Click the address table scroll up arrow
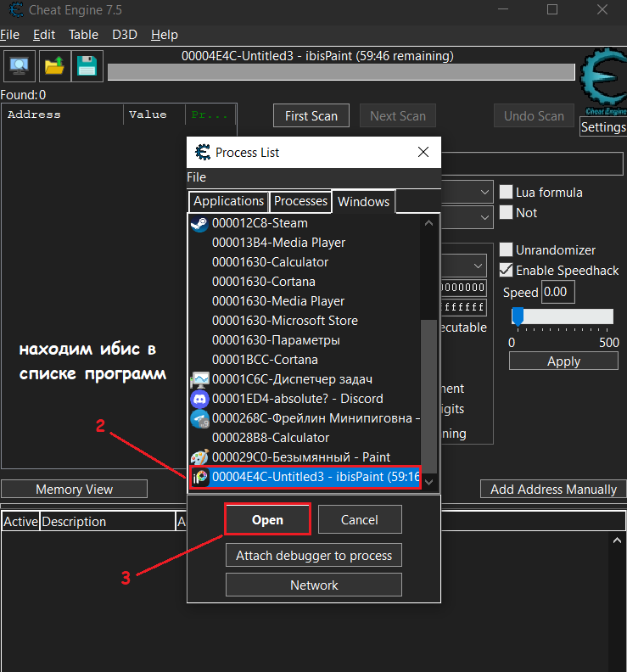This screenshot has height=672, width=627. (617, 540)
